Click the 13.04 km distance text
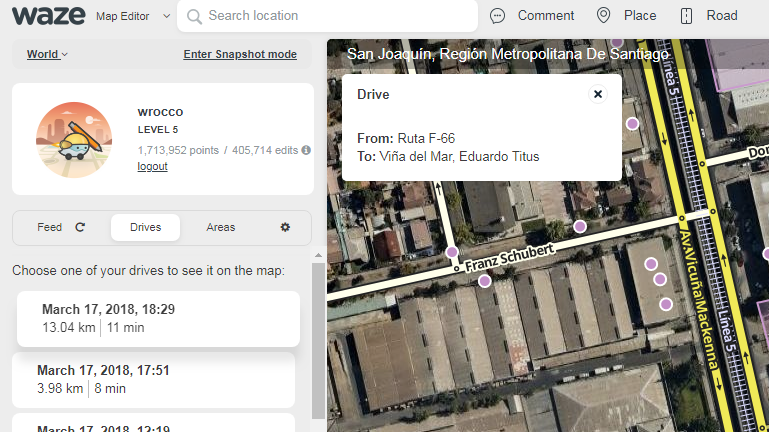This screenshot has height=432, width=769. tap(69, 328)
